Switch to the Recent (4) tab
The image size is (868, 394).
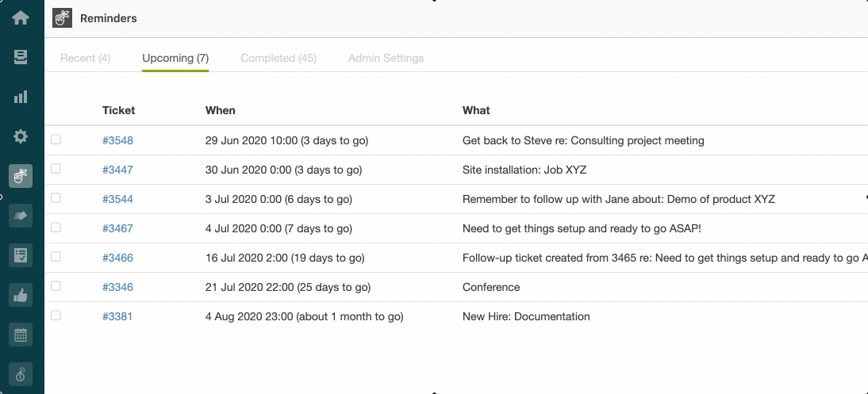[85, 58]
